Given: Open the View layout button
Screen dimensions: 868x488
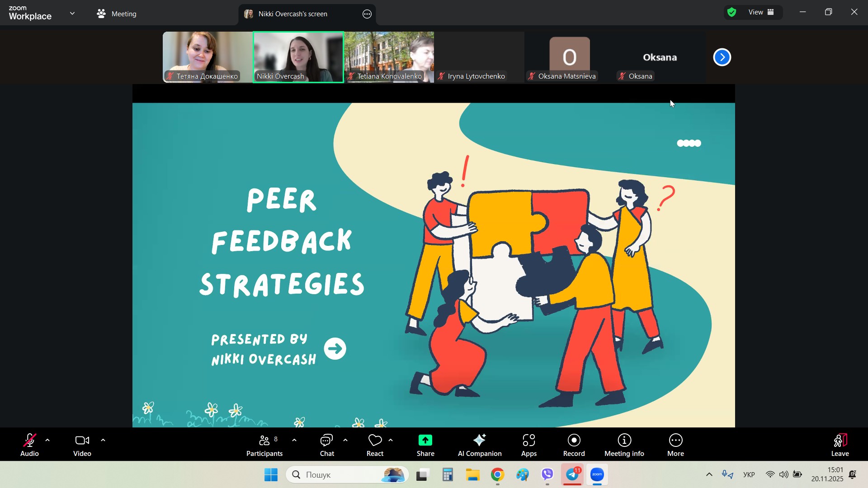Looking at the screenshot, I should [x=761, y=13].
